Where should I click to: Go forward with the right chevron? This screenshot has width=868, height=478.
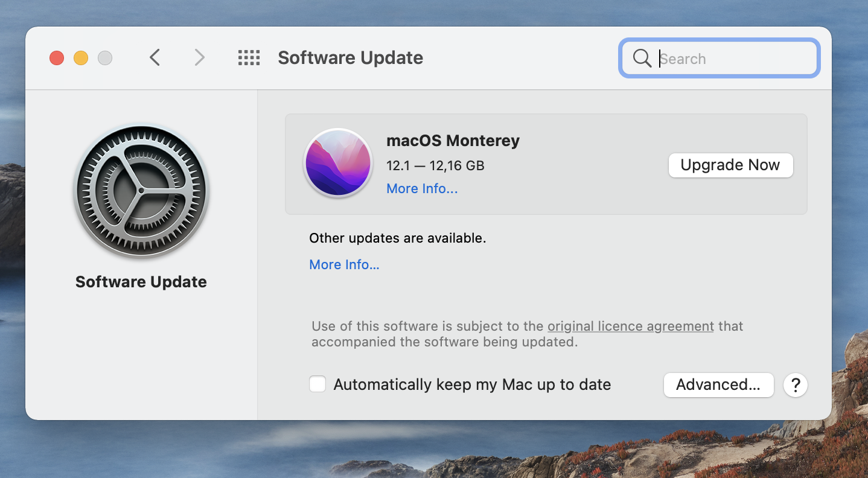(x=199, y=58)
